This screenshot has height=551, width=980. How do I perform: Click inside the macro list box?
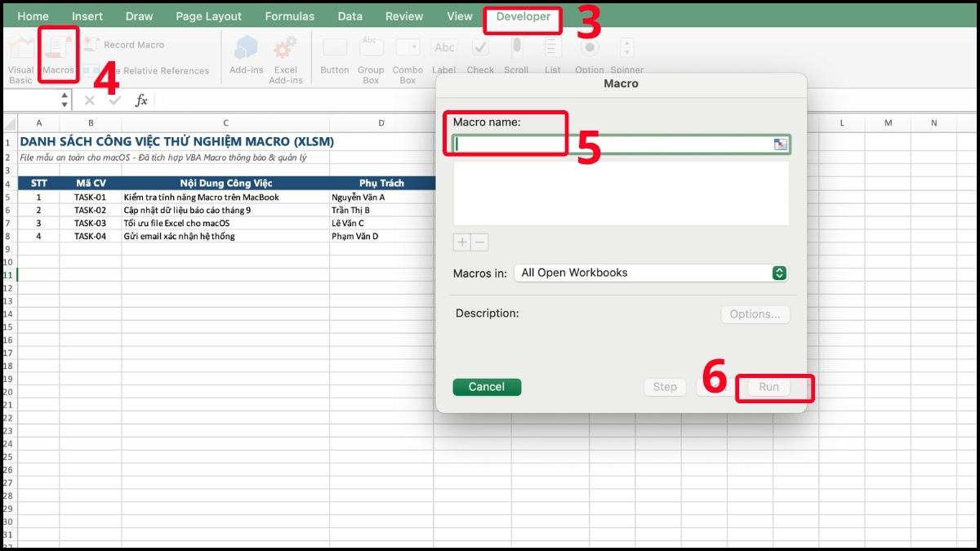pyautogui.click(x=621, y=193)
